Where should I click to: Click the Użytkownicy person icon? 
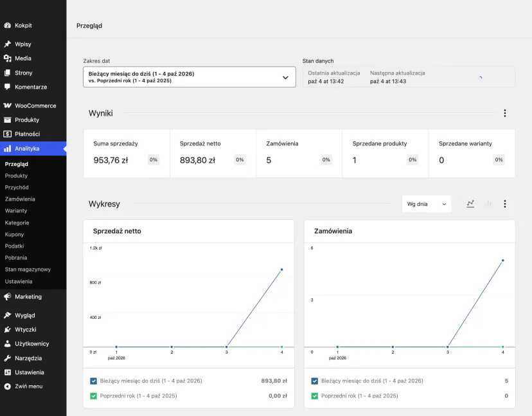point(8,344)
